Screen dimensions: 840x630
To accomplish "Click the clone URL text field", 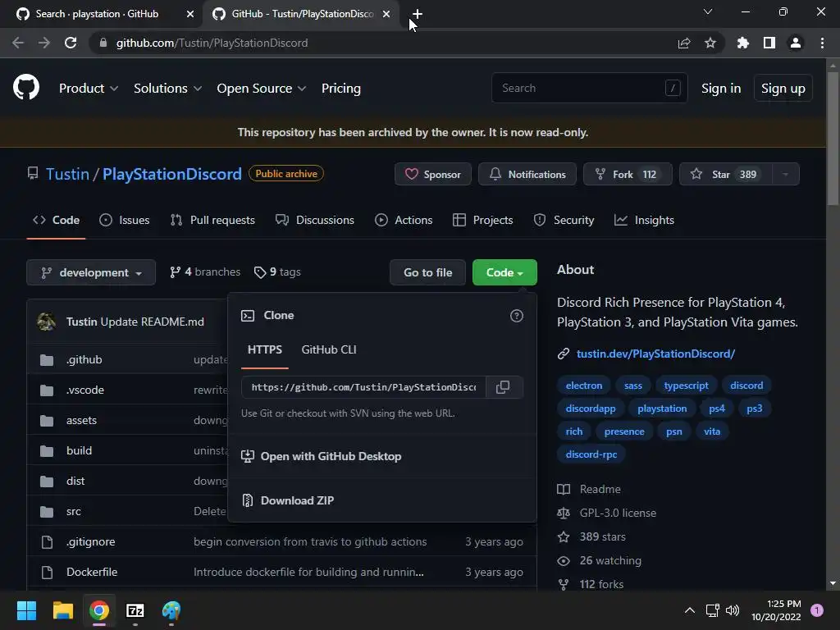I will coord(363,387).
